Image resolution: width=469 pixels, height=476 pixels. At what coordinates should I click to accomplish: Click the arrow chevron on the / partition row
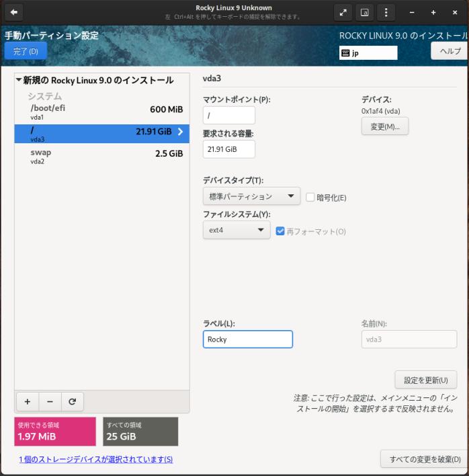(x=181, y=132)
